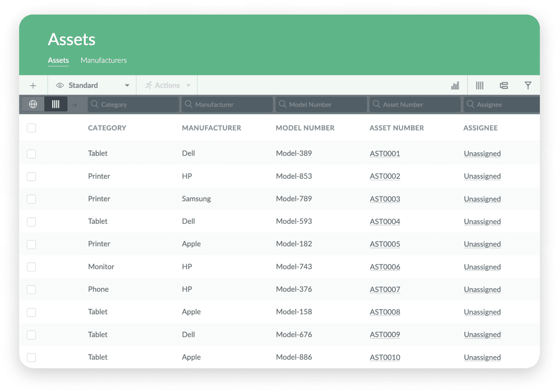Click the plus icon to add asset
Screen dimensions: 559x392
coord(33,85)
